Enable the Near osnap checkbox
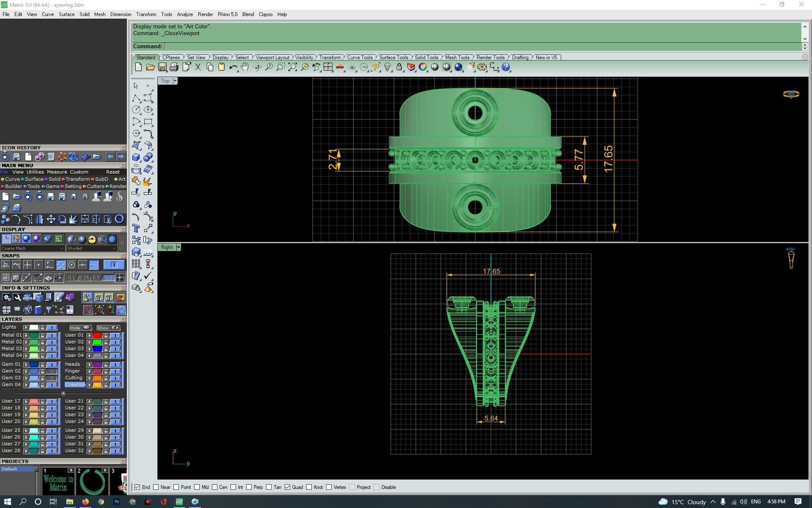Screen dimensions: 812x508 click(x=156, y=487)
